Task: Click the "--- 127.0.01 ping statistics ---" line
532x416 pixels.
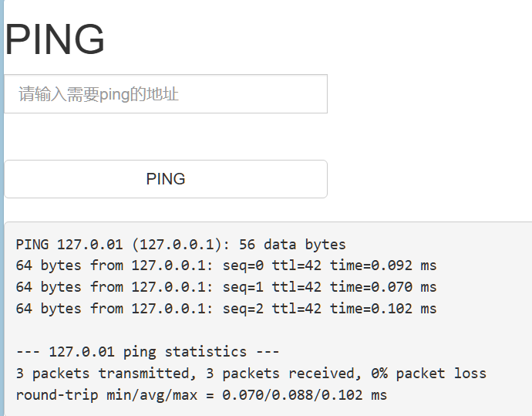Action: (147, 352)
